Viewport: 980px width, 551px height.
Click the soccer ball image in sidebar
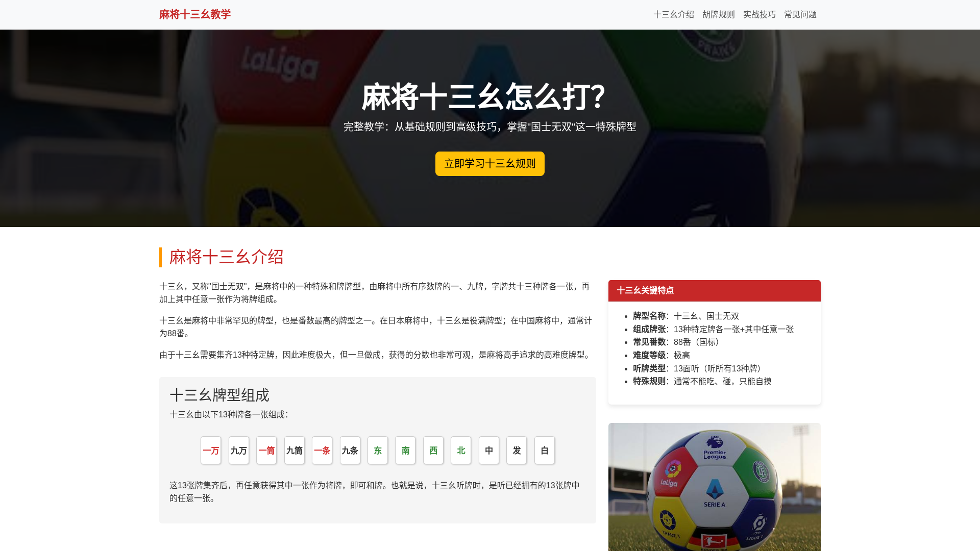[715, 487]
